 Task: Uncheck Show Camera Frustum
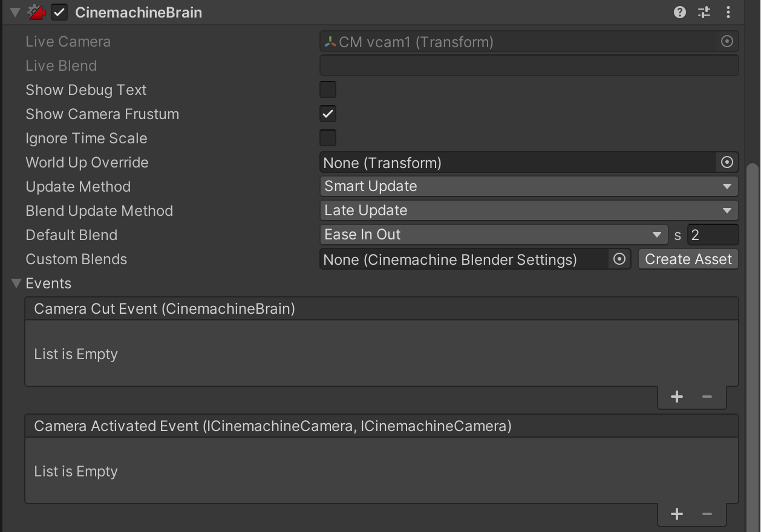click(x=328, y=114)
